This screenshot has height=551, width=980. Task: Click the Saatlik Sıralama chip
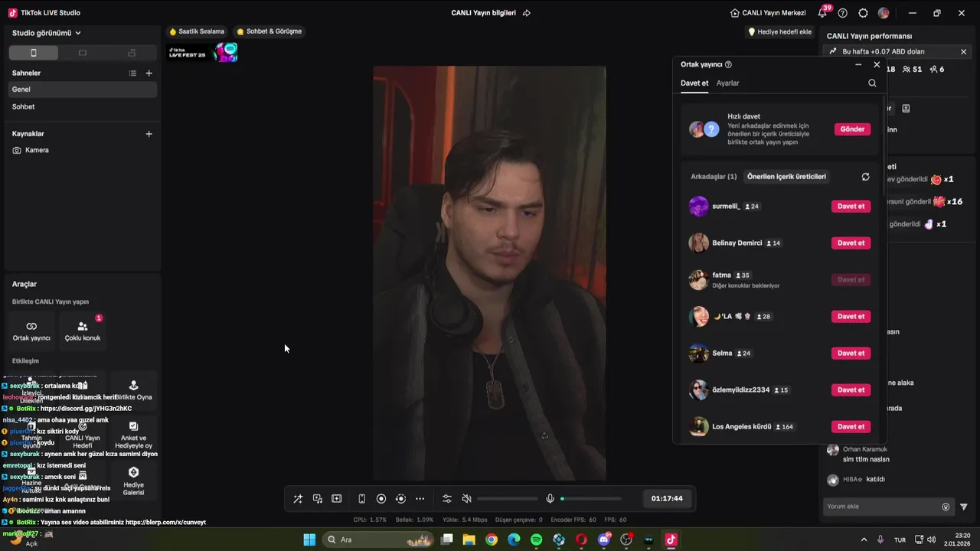(x=197, y=31)
